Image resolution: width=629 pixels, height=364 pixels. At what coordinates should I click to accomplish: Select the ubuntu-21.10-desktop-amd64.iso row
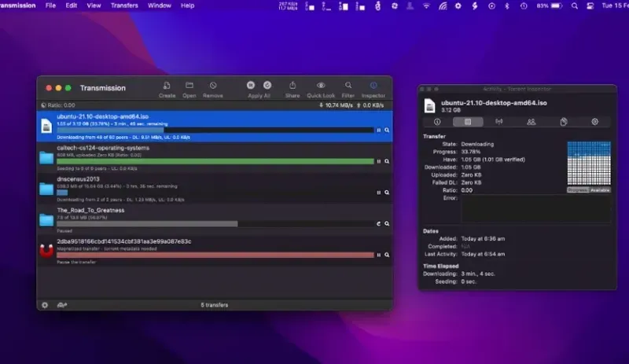coord(215,126)
